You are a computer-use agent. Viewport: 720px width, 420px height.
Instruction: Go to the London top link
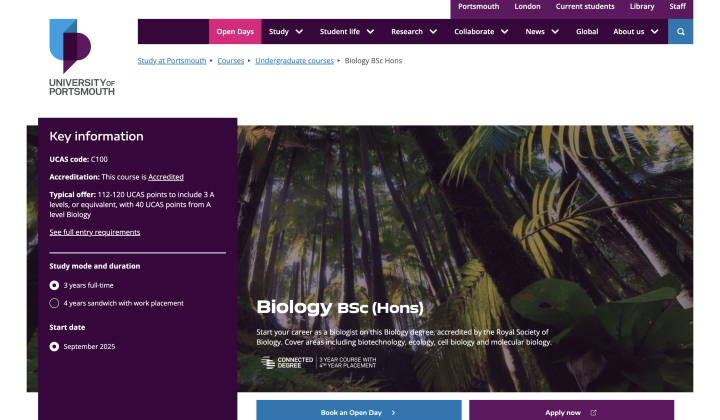point(527,6)
